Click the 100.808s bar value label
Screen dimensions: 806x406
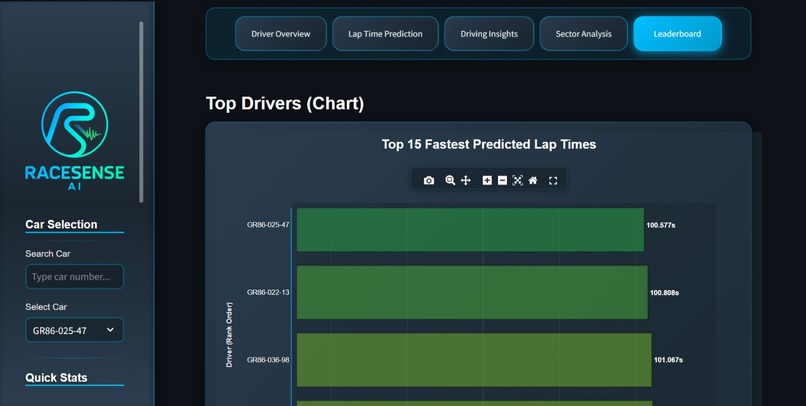pyautogui.click(x=664, y=293)
